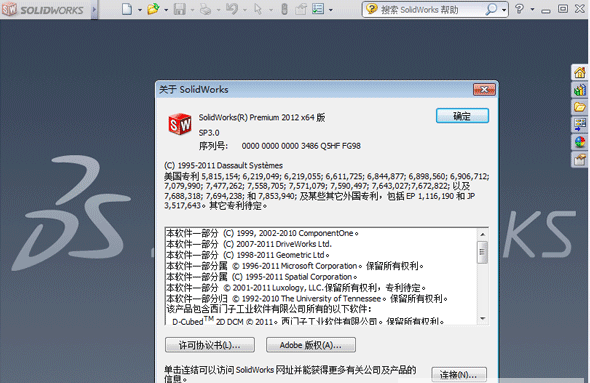
Task: Click the Rebuild traffic light icon
Action: (x=284, y=9)
